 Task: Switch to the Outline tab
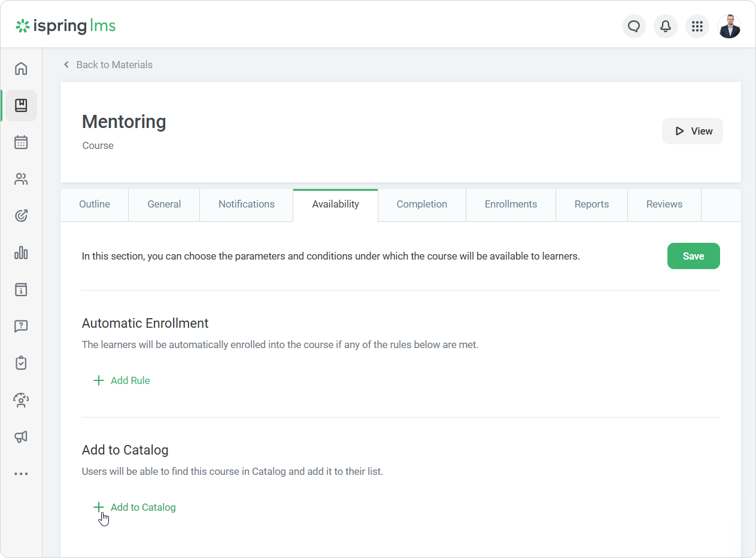[x=95, y=205]
